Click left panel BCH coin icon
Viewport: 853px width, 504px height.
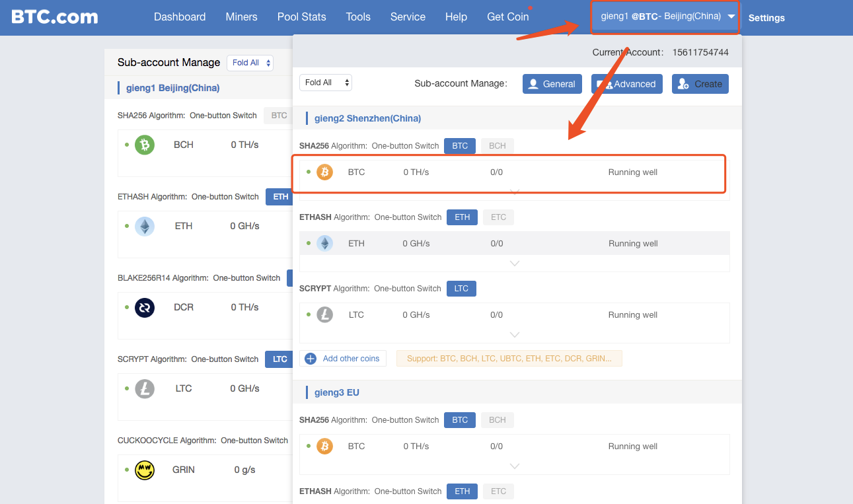coord(145,145)
